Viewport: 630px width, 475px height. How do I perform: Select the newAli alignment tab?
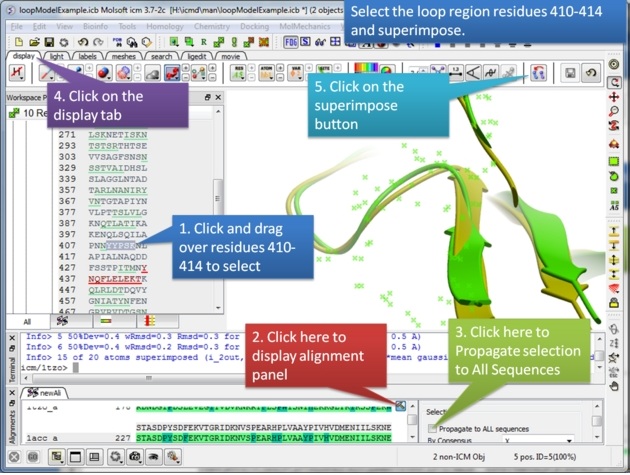[46, 393]
